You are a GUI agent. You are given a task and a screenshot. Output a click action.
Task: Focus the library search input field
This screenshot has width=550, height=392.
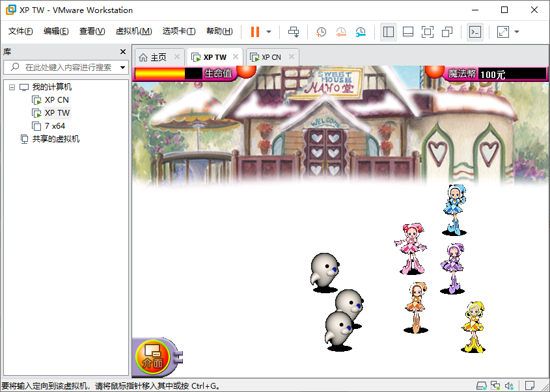[66, 67]
